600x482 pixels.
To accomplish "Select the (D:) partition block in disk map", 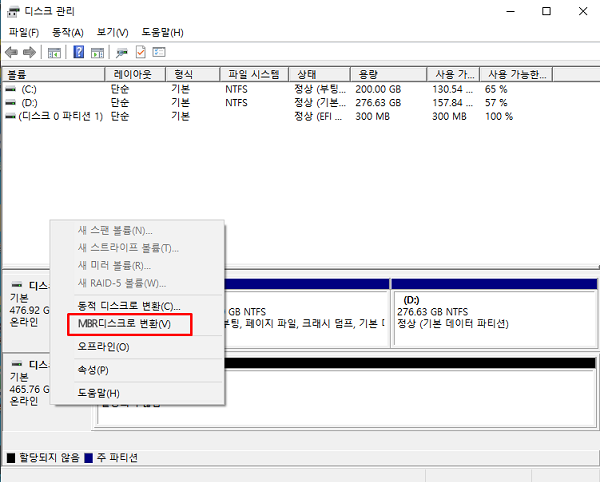I will pos(493,310).
